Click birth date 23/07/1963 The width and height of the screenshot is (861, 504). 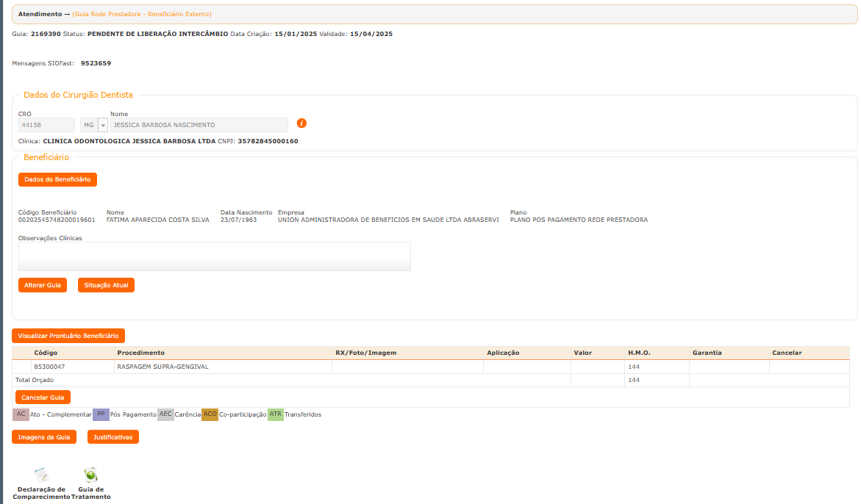tap(238, 220)
